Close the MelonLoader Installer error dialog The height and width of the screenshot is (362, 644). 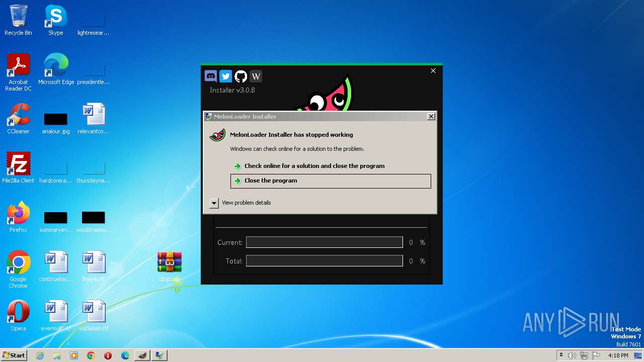(431, 116)
